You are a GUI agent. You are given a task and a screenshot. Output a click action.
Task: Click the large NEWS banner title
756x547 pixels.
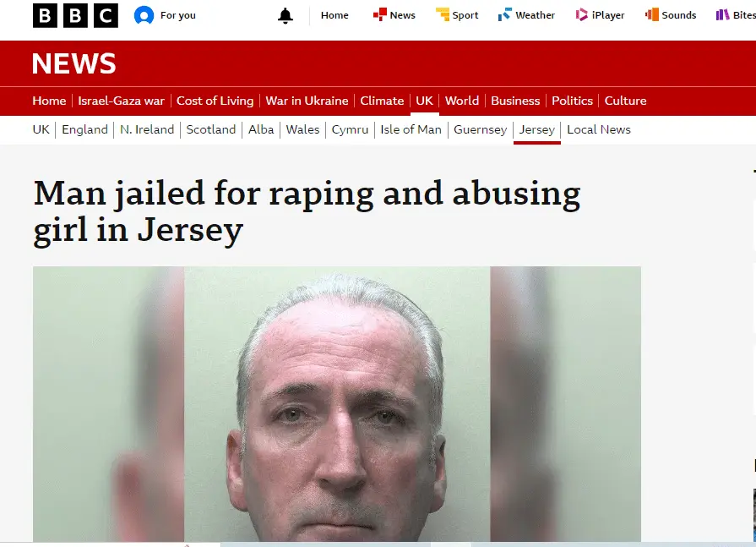(x=74, y=63)
